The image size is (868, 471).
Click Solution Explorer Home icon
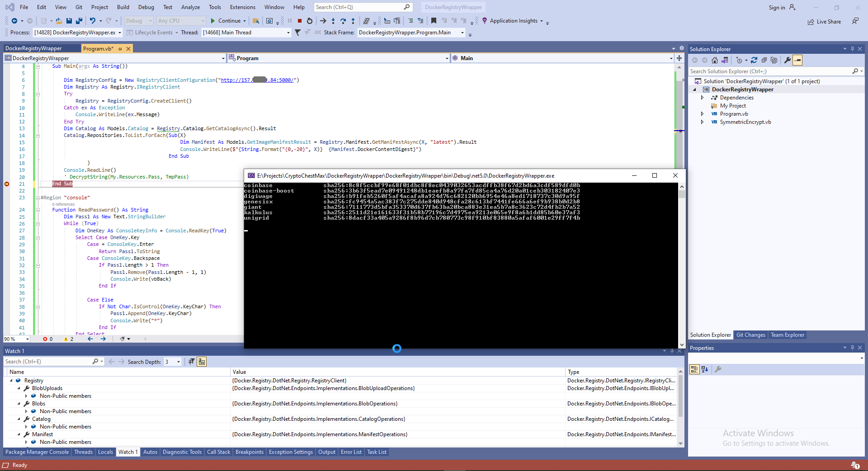coord(715,60)
